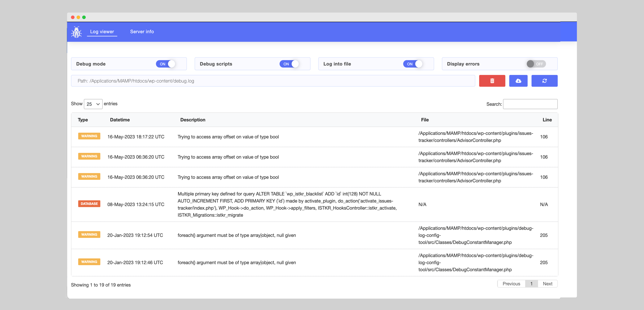Toggle the Debug scripts switch

tap(289, 64)
